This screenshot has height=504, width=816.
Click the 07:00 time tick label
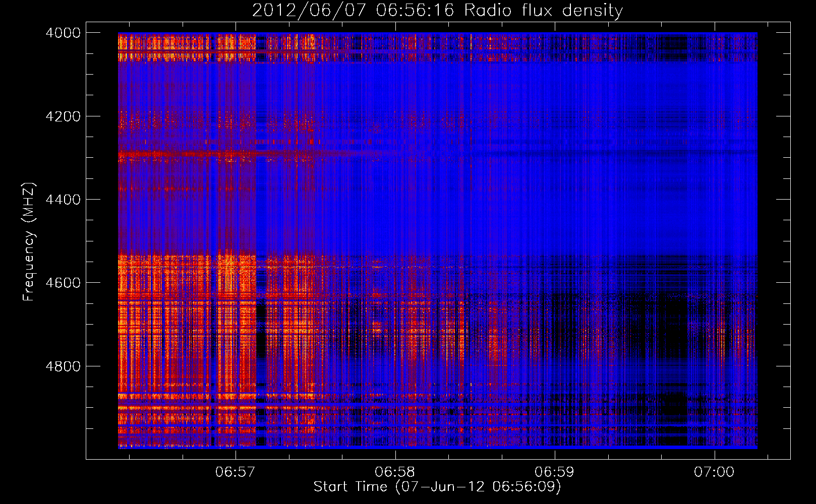click(714, 472)
